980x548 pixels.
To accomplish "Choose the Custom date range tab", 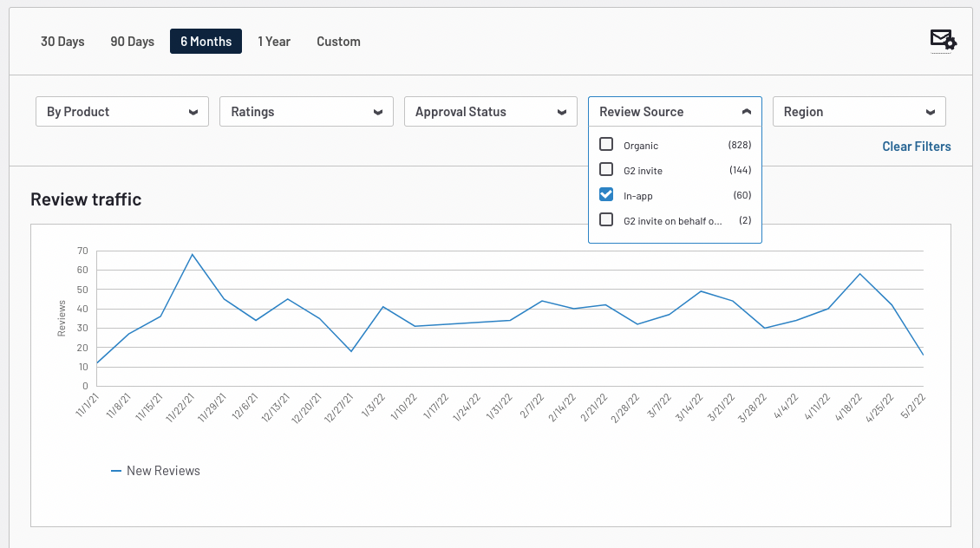I will [338, 42].
